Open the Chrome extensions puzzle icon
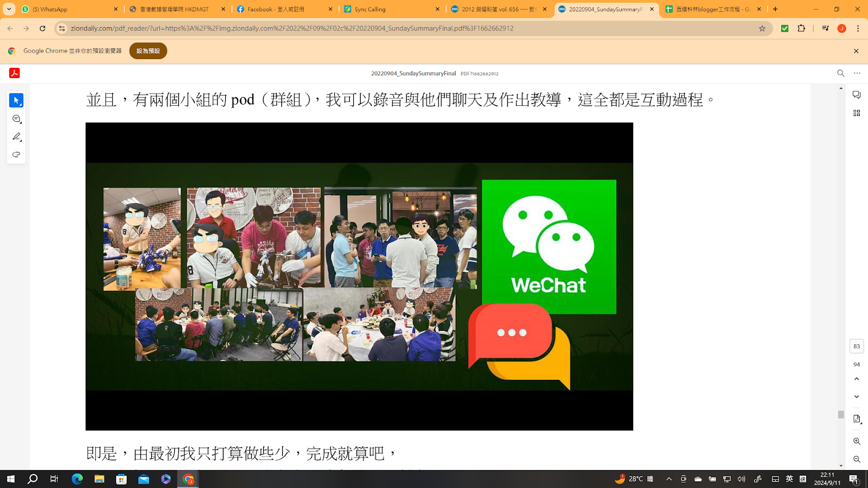Image resolution: width=868 pixels, height=488 pixels. (801, 28)
